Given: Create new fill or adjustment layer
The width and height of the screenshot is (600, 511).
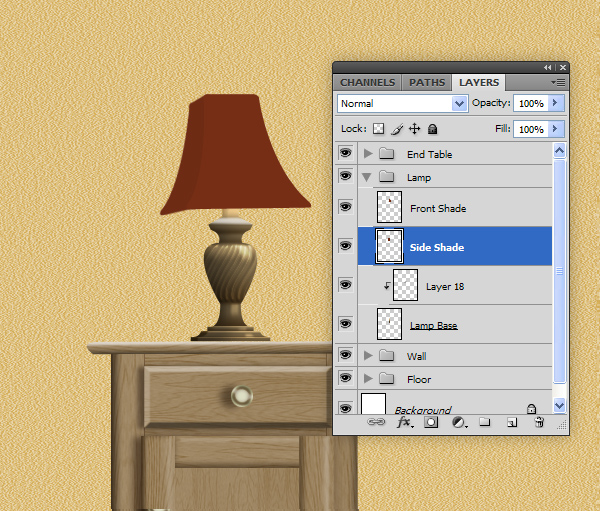Looking at the screenshot, I should point(458,423).
